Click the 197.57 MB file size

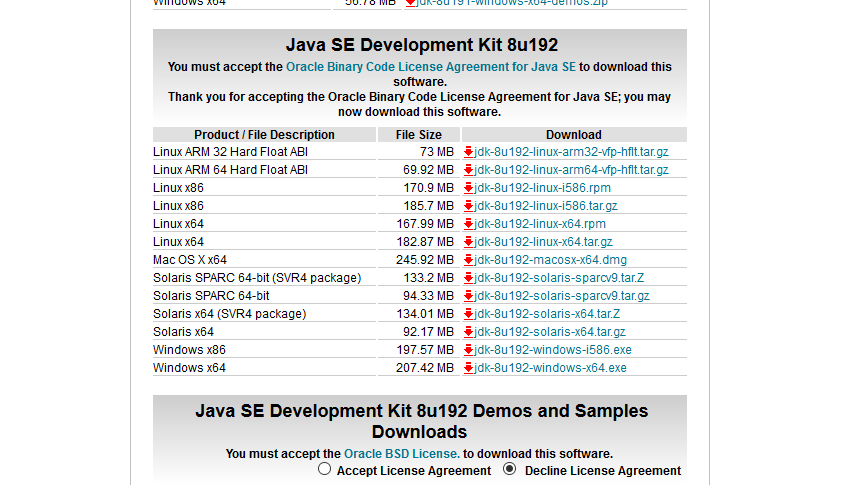pos(424,350)
